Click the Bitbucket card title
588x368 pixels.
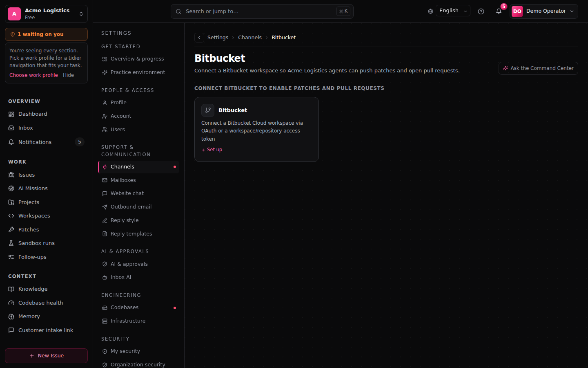point(233,110)
